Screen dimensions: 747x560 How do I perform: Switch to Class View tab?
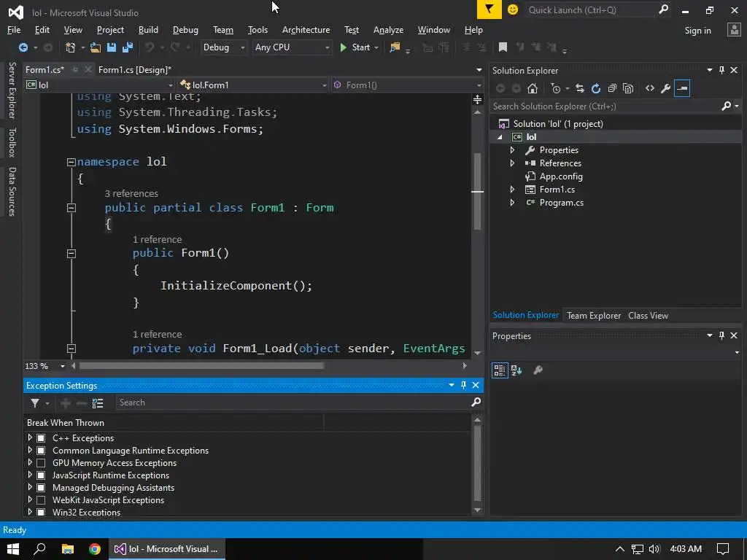[648, 315]
